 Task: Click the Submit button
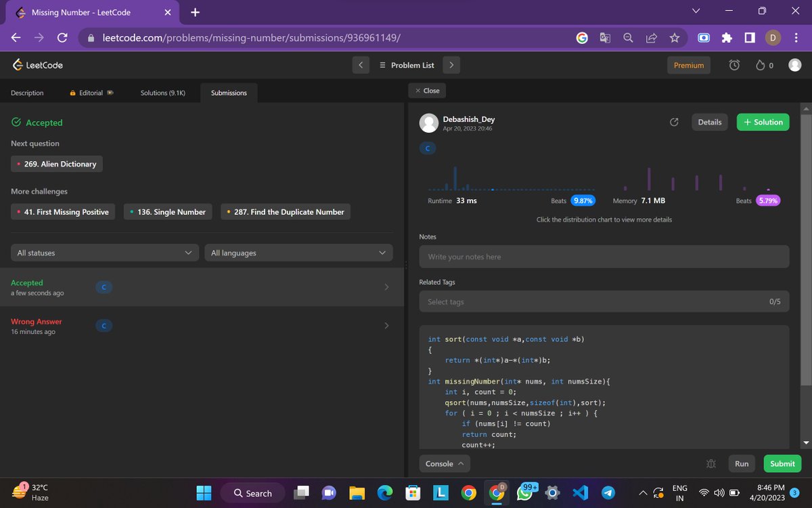tap(782, 463)
